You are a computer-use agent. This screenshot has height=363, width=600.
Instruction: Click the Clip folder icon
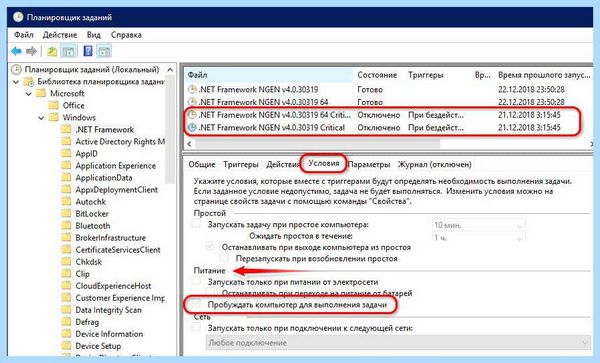pyautogui.click(x=67, y=273)
